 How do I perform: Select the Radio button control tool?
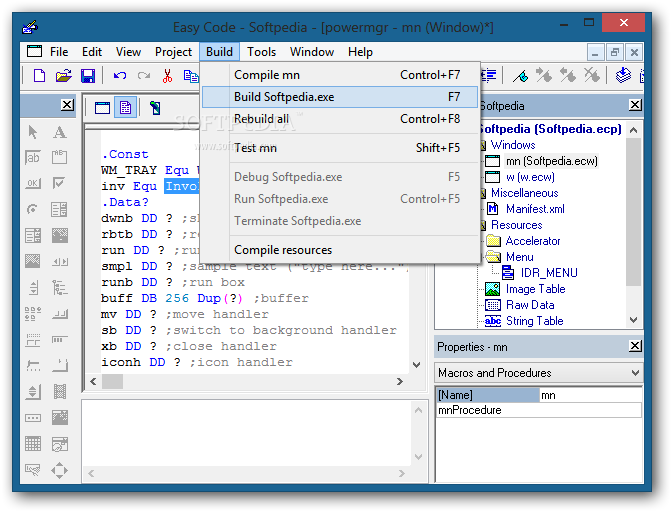33,210
